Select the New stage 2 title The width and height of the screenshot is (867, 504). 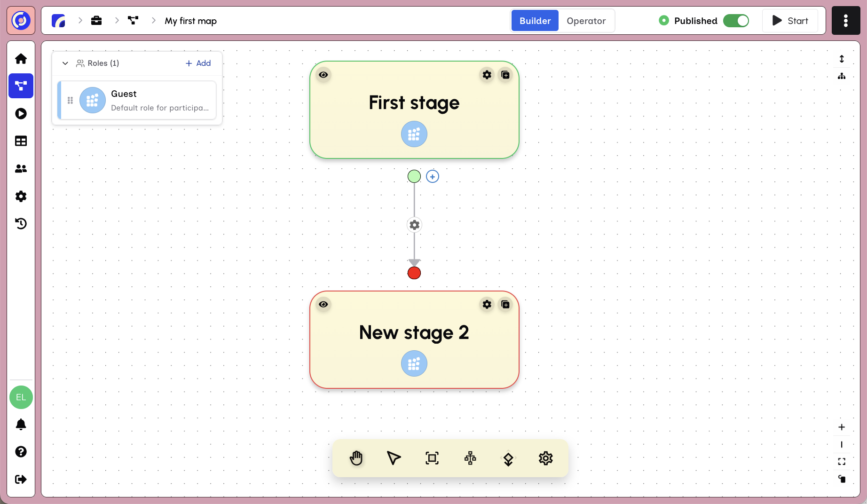click(x=414, y=332)
